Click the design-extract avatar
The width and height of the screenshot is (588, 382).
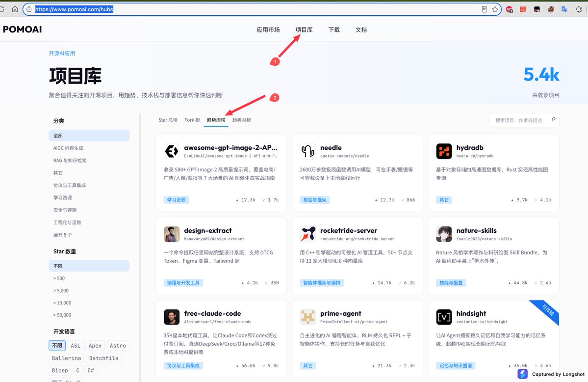click(x=172, y=234)
